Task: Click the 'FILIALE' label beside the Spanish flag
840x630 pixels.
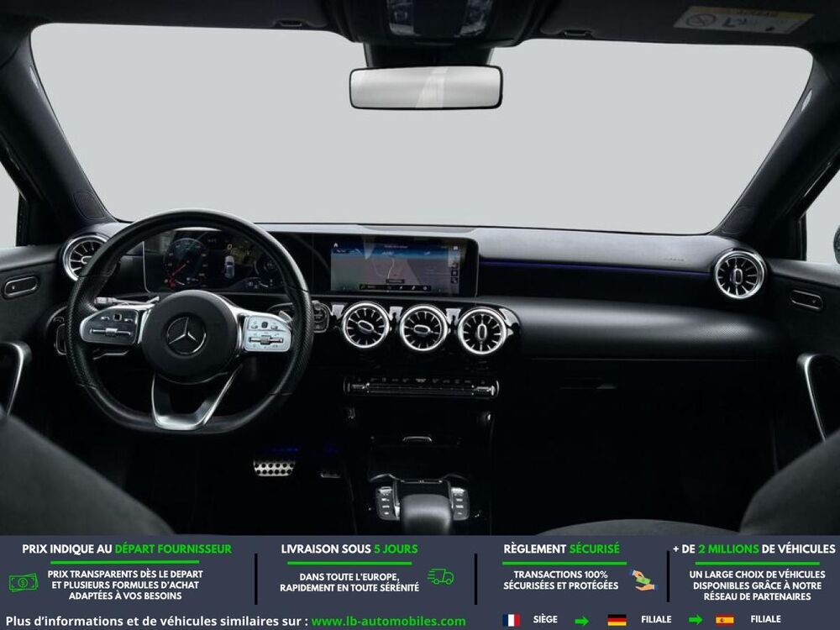Action: point(765,619)
